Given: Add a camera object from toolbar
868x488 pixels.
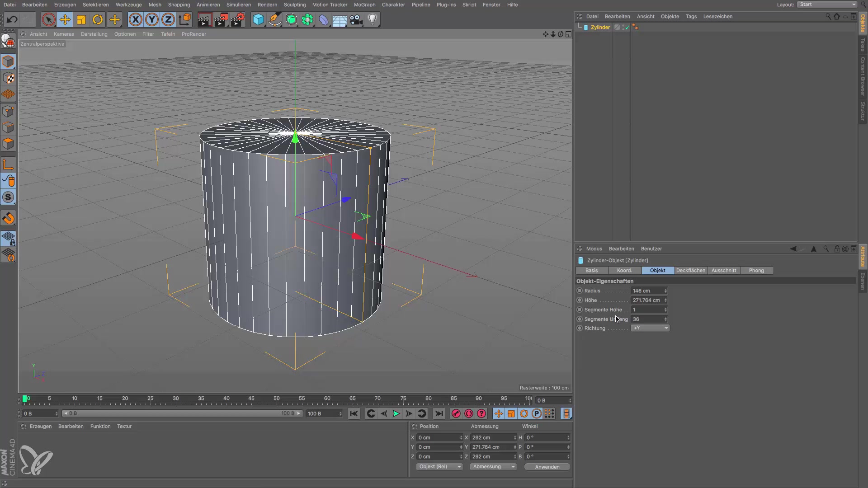Looking at the screenshot, I should tap(356, 20).
